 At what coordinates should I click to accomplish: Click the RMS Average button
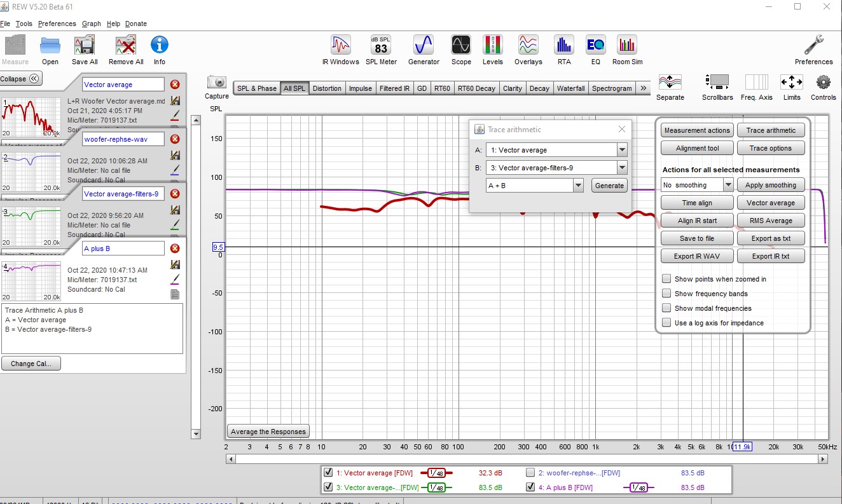771,221
